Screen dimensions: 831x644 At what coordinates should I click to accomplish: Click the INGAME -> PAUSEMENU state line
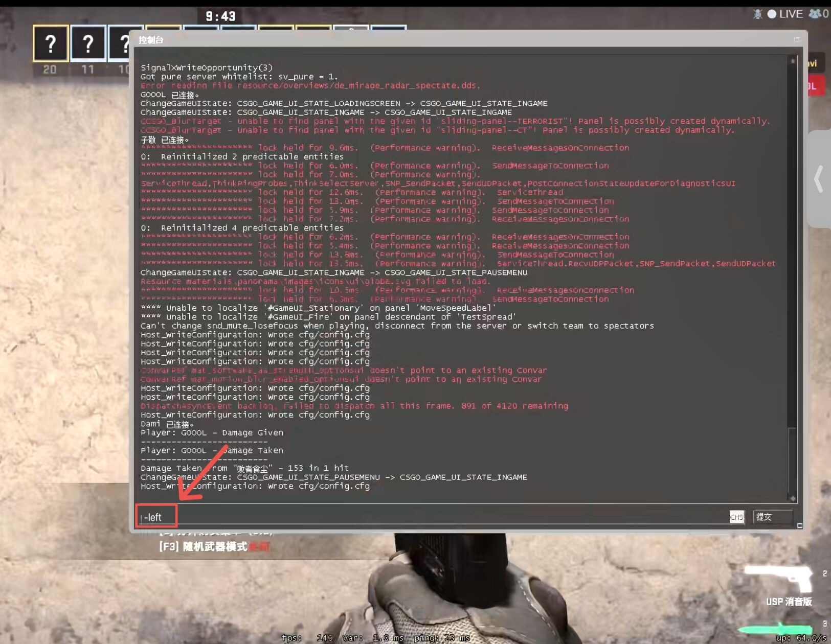(x=334, y=272)
